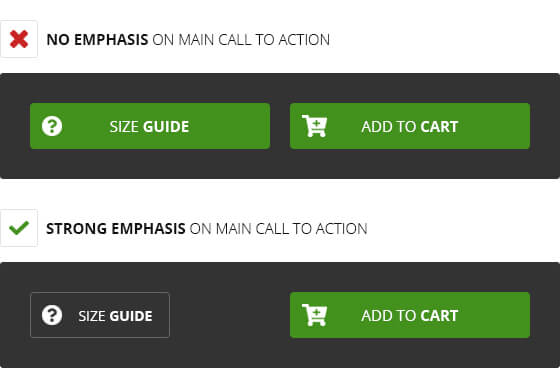Image resolution: width=560 pixels, height=388 pixels.
Task: Click question mark icon in green Size Guide button
Action: [52, 126]
